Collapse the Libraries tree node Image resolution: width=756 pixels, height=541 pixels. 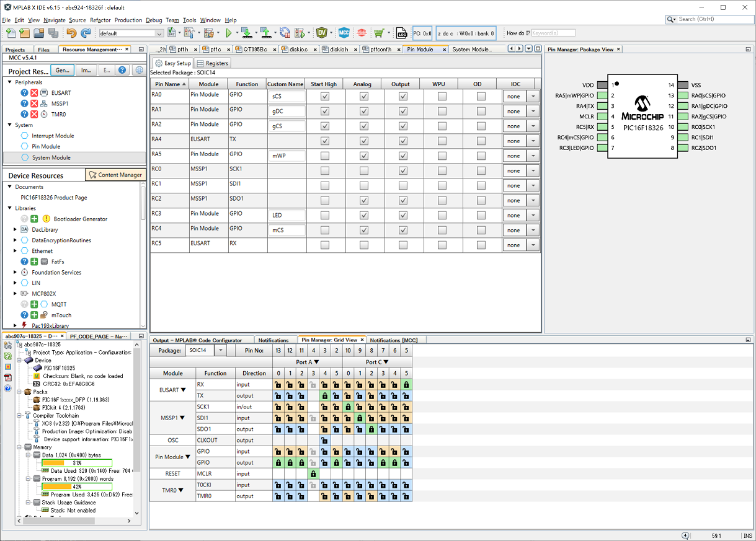pyautogui.click(x=10, y=208)
